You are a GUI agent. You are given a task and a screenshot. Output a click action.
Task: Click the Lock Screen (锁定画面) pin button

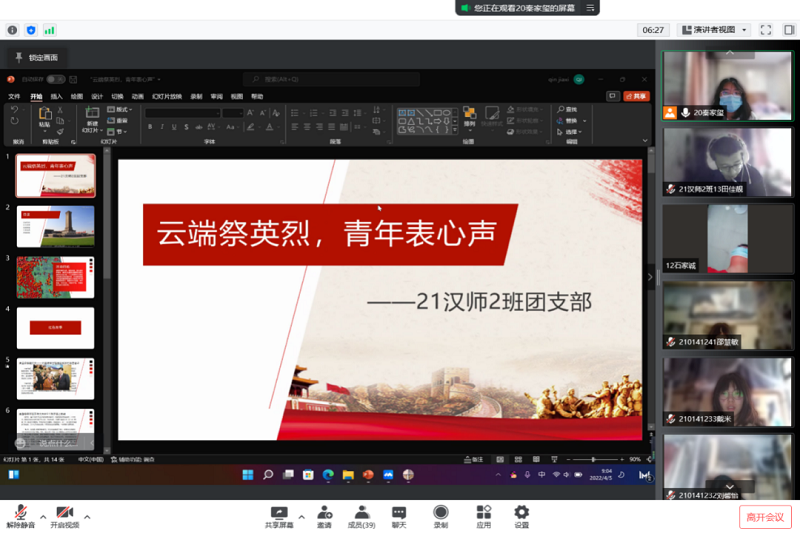tap(37, 58)
